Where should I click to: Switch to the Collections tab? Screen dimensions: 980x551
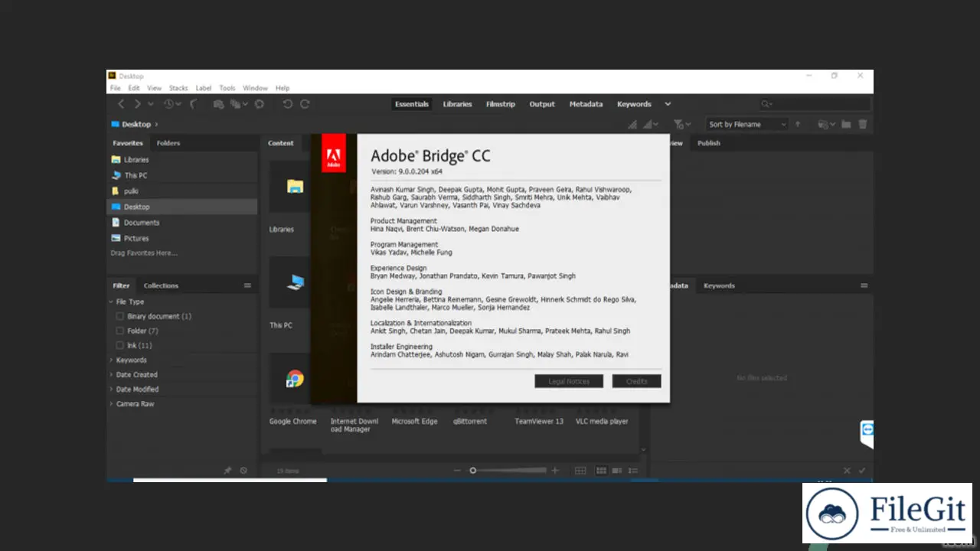tap(161, 285)
